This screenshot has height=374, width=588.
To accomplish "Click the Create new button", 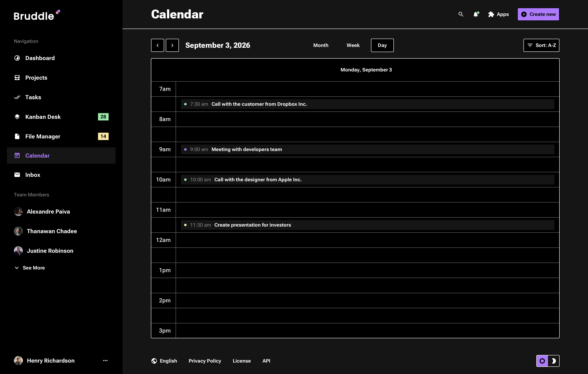I will click(538, 14).
